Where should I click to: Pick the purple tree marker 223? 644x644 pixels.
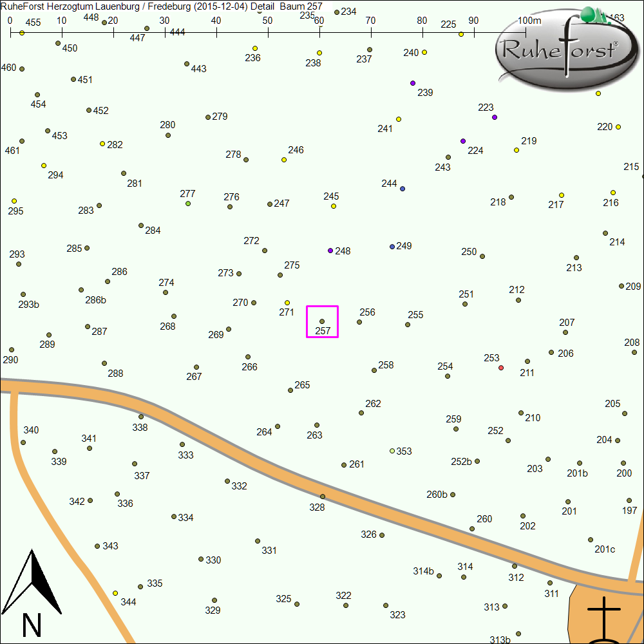(x=495, y=117)
